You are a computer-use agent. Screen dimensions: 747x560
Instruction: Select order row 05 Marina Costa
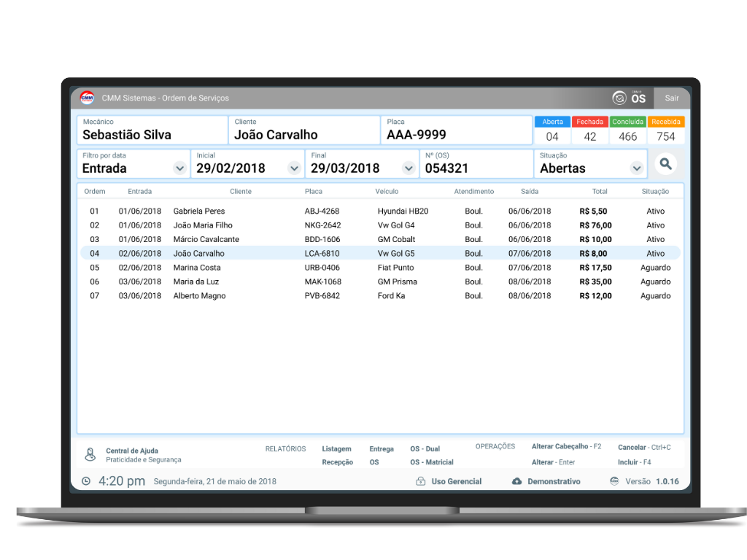click(379, 268)
